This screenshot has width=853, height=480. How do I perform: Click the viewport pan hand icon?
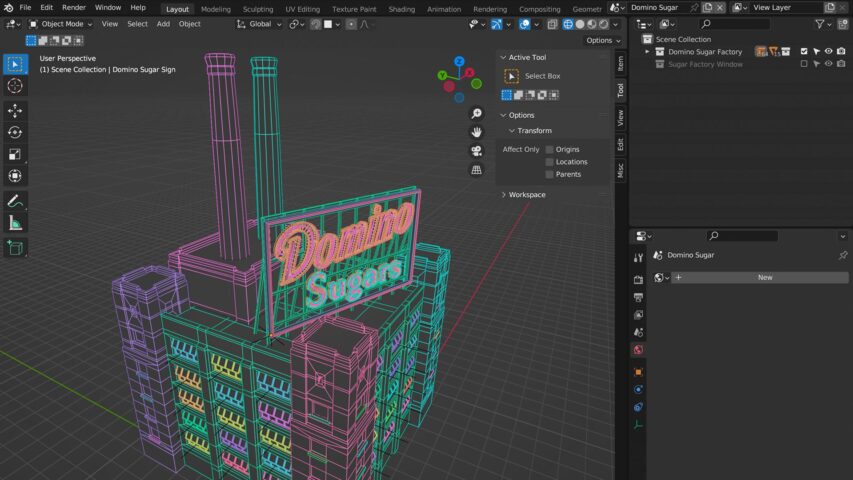click(477, 132)
